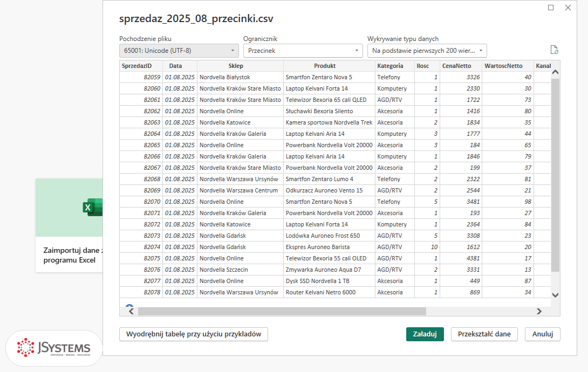Click the cell with SprzedazID 82059
The image size is (588, 372).
[x=141, y=77]
